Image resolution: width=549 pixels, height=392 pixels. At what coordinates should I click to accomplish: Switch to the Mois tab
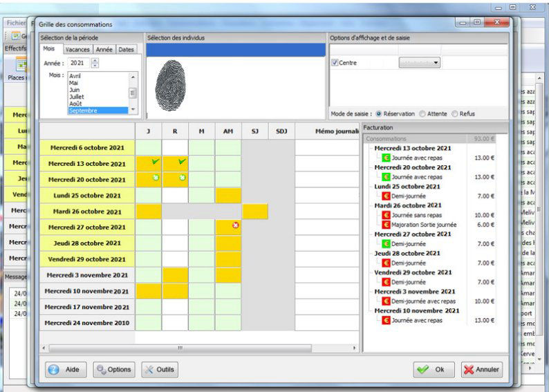pyautogui.click(x=48, y=48)
